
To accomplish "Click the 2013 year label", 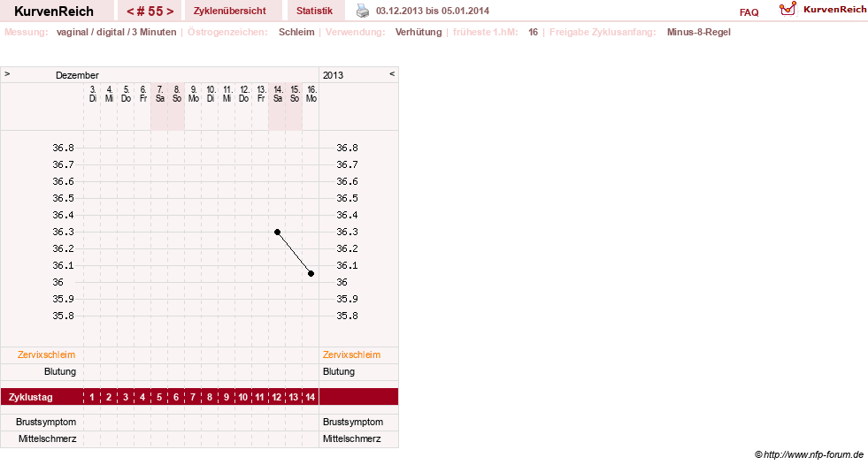I will click(333, 75).
